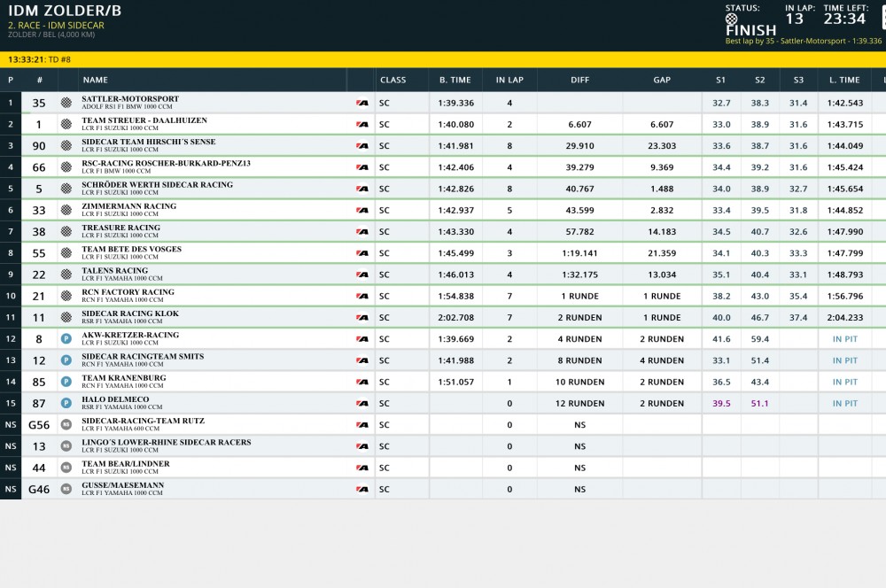Sort by the CLASS column header
Screen dimensions: 886x588
(x=393, y=81)
